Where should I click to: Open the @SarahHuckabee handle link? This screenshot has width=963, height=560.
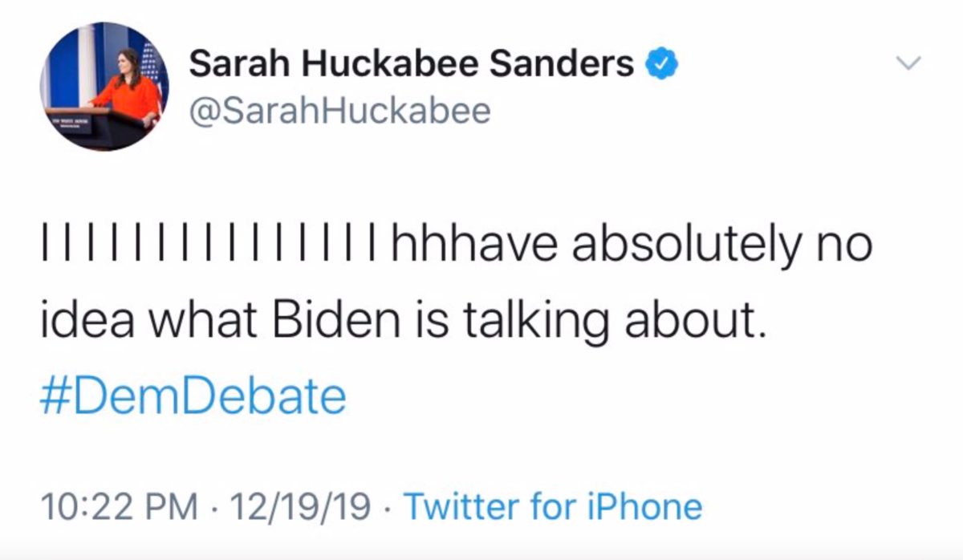tap(338, 111)
